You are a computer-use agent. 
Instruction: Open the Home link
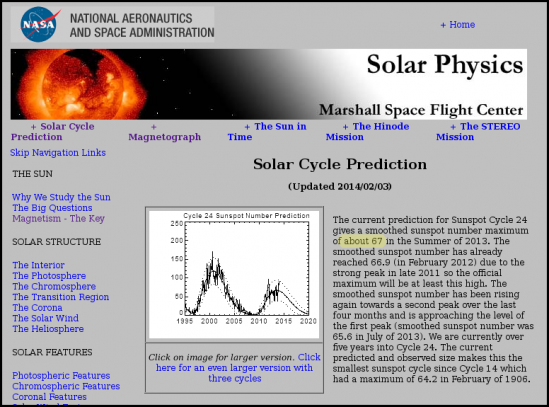point(457,25)
